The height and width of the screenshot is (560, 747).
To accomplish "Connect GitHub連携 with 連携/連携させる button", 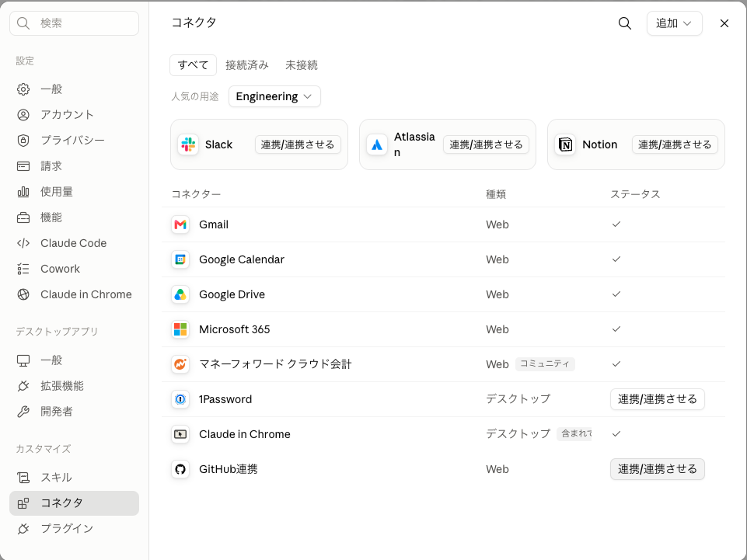I will pos(657,469).
